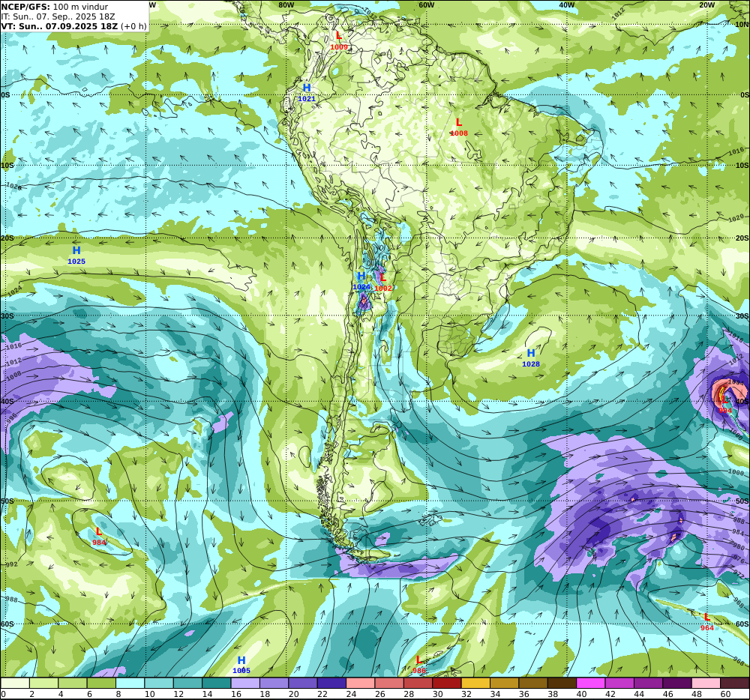Viewport: 750px width, 700px height.
Task: Click the legend scale value 30
Action: 438,694
